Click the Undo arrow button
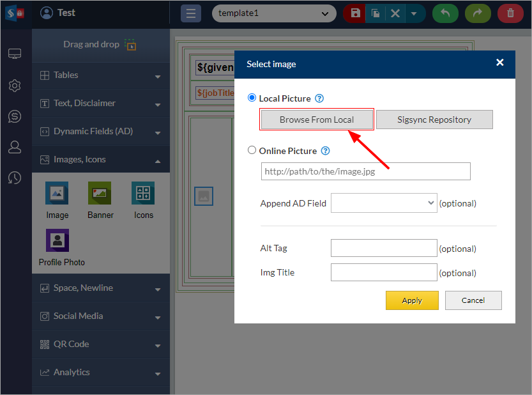This screenshot has height=395, width=532. tap(445, 13)
